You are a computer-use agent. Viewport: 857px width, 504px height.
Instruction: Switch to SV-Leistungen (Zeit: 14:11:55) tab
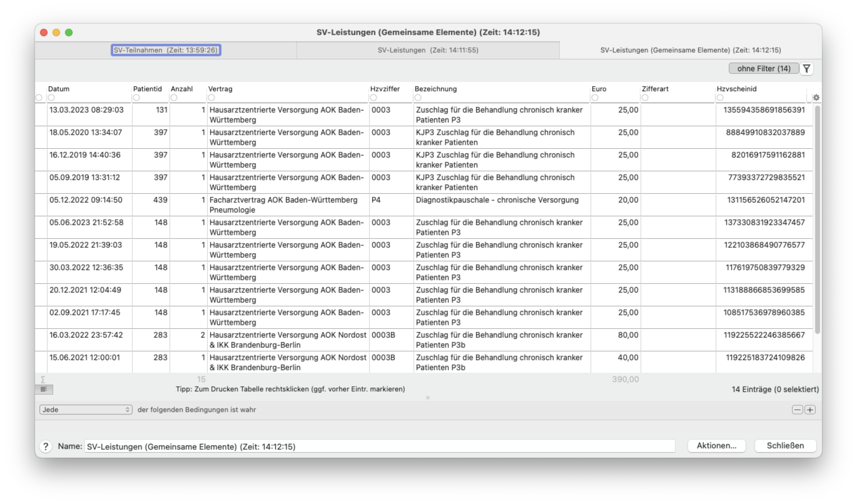[428, 50]
